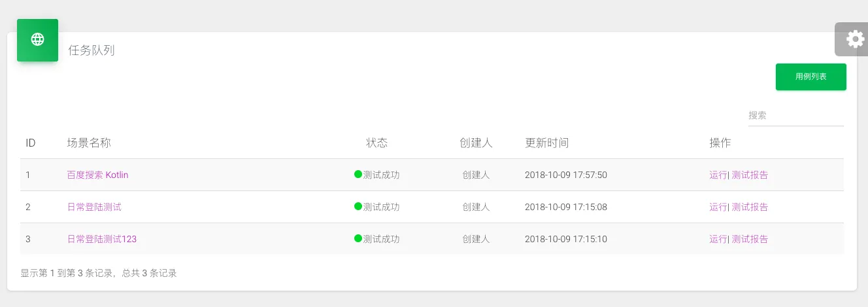Click the 状态 column header
This screenshot has width=868, height=307.
(376, 143)
